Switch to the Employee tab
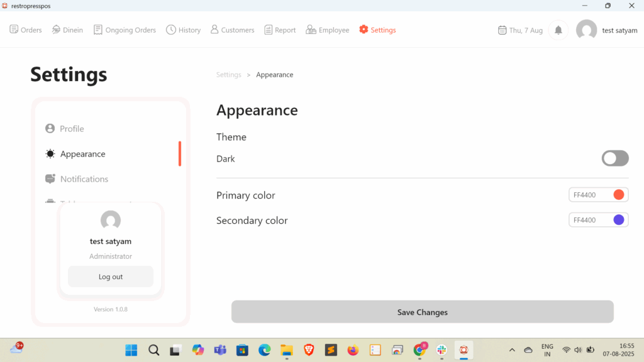 [327, 30]
